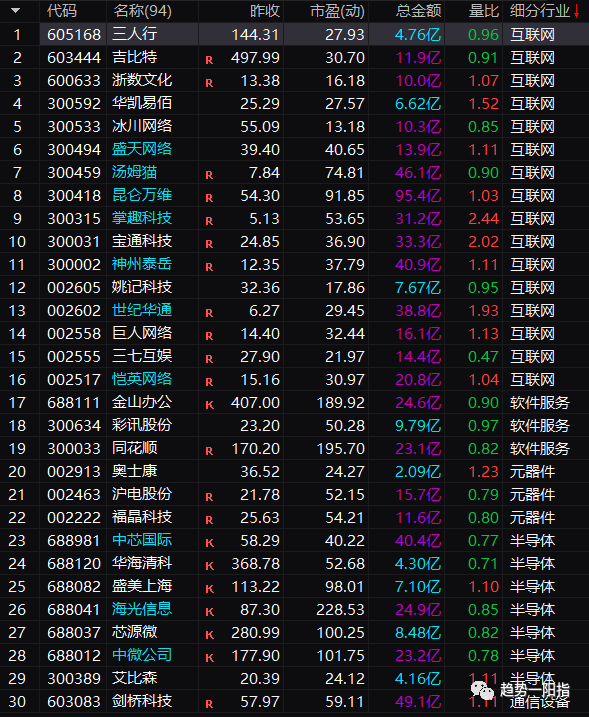Open highlighted stock 汤姆猫
This screenshot has height=717, width=589.
tap(134, 172)
